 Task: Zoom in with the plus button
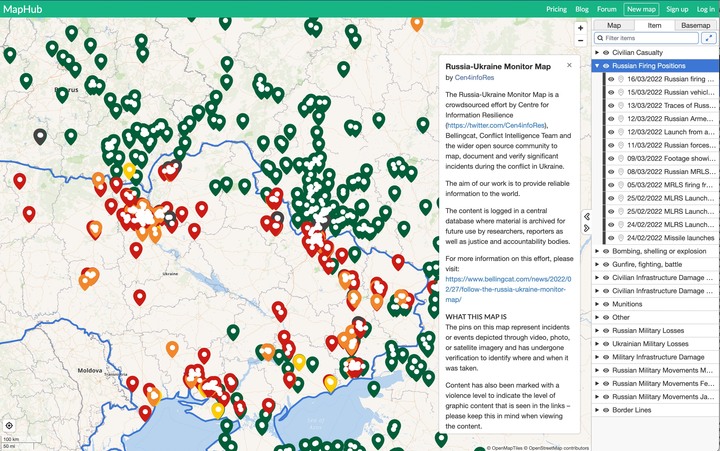click(580, 28)
